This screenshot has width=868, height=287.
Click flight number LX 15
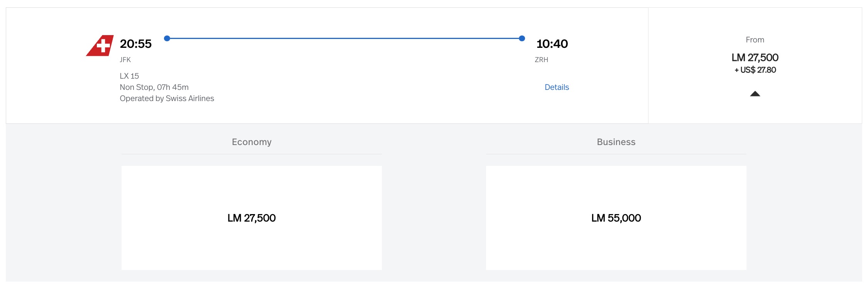click(129, 76)
